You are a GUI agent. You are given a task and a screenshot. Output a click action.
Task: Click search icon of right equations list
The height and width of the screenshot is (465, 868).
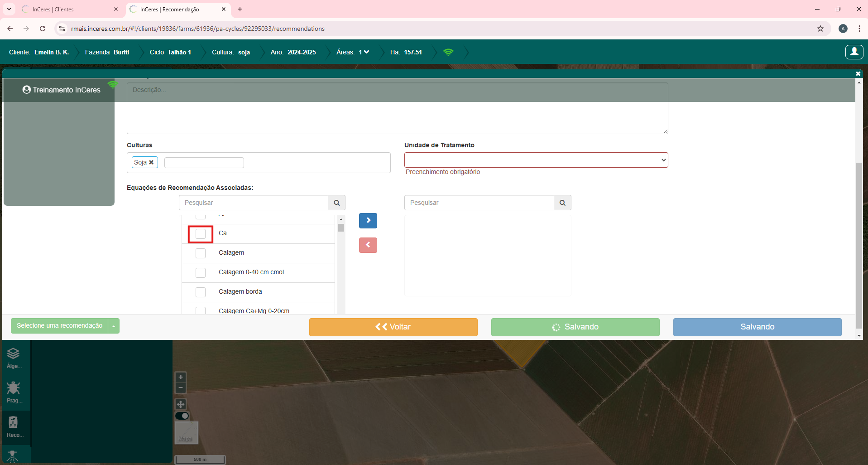tap(562, 203)
